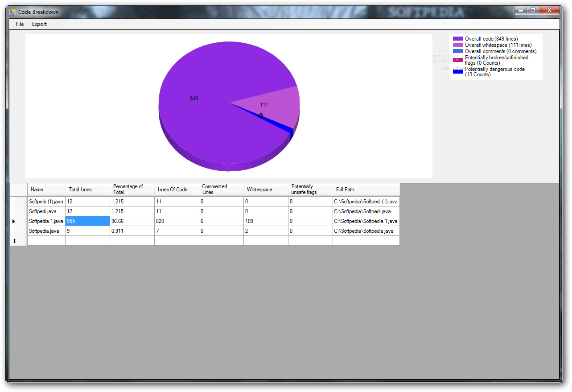Minimize the Code Breakdown window

[520, 9]
